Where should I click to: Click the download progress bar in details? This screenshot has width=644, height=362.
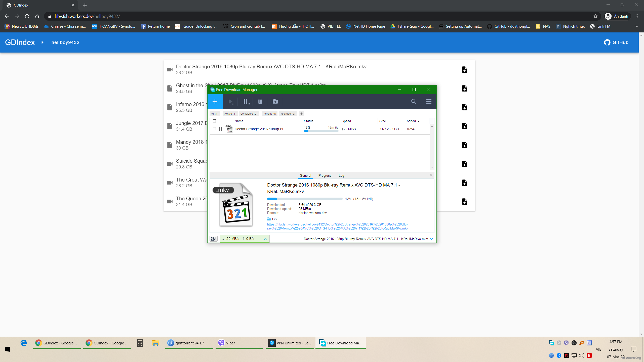coord(305,199)
